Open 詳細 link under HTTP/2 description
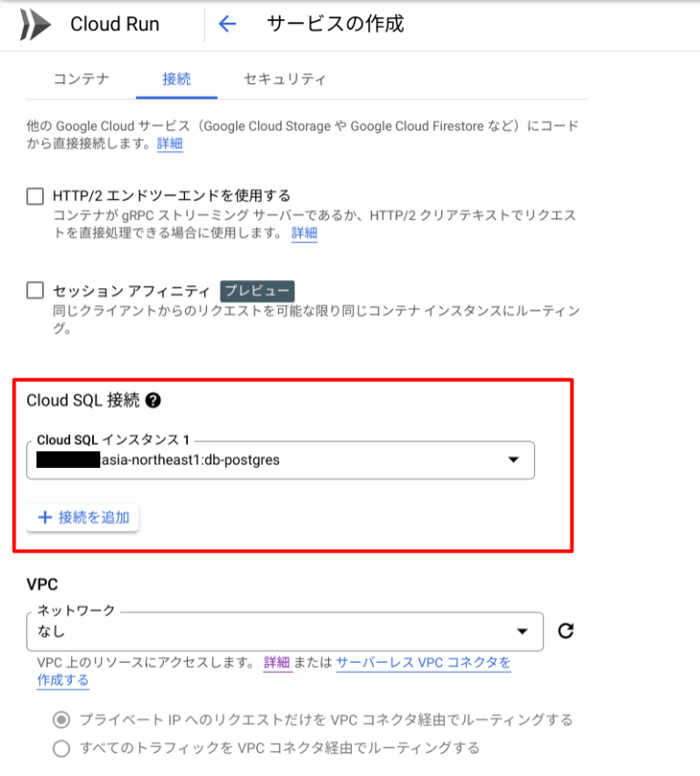Image resolution: width=700 pixels, height=776 pixels. pyautogui.click(x=304, y=233)
